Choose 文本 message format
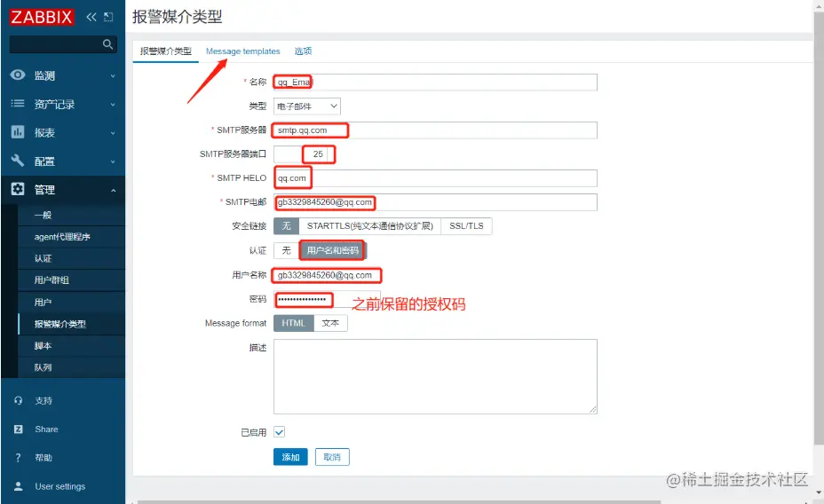The height and width of the screenshot is (504, 824). [x=330, y=323]
